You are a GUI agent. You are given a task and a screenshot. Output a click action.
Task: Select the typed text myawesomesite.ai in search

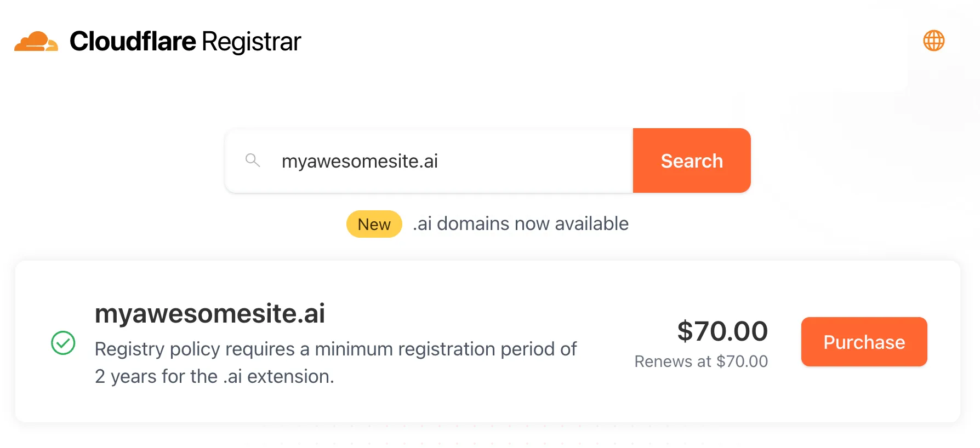pos(360,160)
